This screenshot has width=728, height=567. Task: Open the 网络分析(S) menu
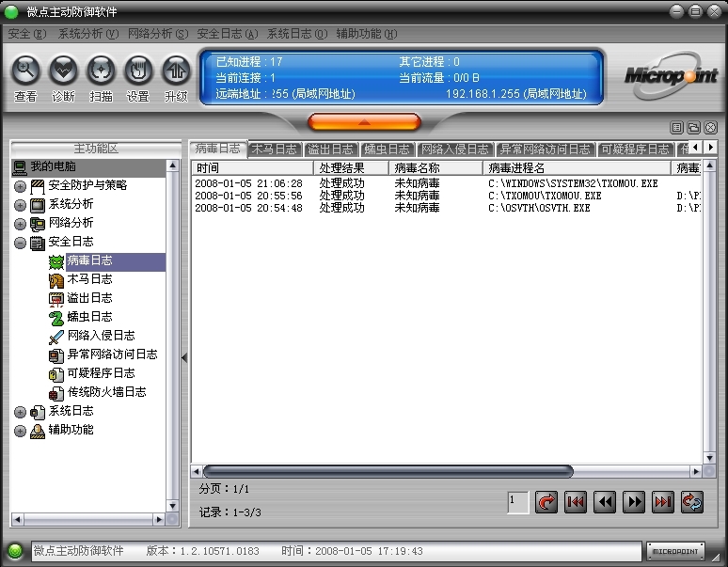pyautogui.click(x=158, y=34)
